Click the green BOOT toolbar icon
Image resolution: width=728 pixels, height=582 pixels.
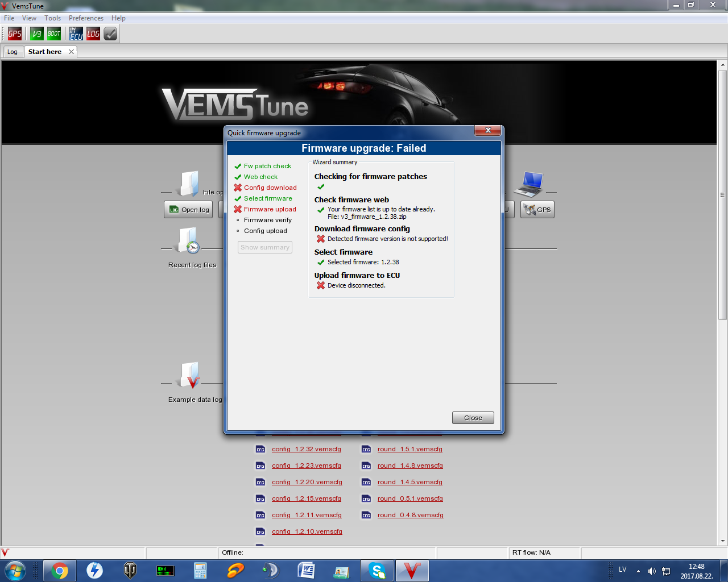tap(54, 34)
